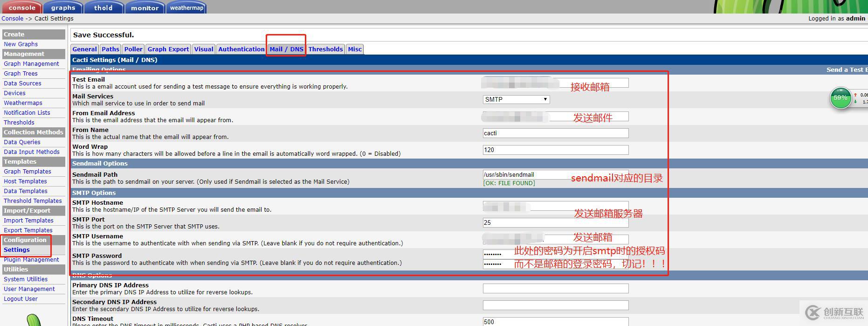
Task: Open the weathermap top tab
Action: click(186, 7)
